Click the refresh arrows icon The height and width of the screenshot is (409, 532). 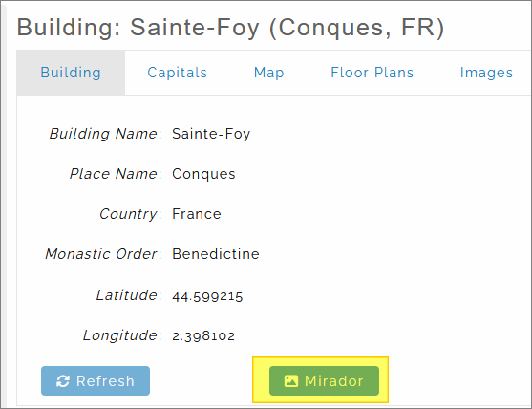point(63,381)
